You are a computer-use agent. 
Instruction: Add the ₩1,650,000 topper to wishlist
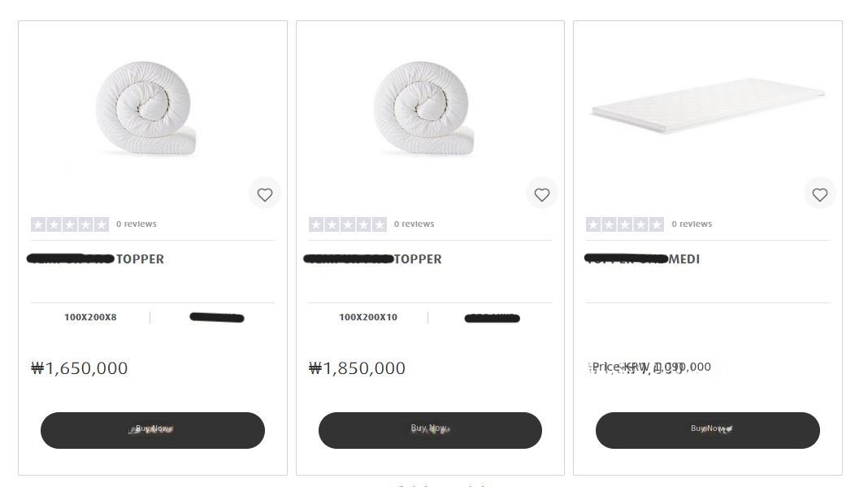pos(264,194)
